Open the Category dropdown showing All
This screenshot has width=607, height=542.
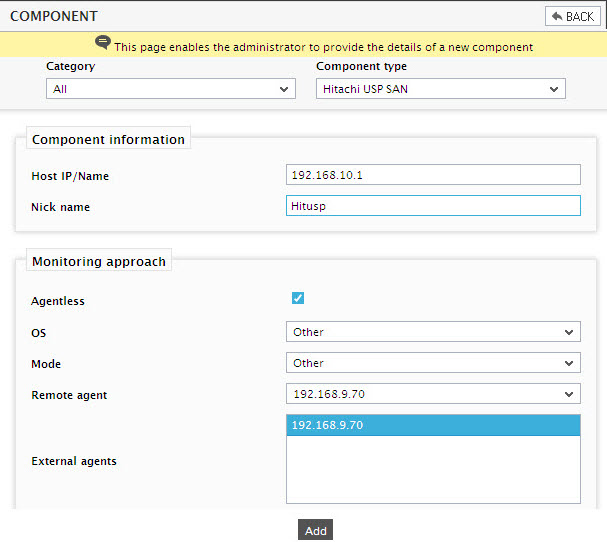click(171, 89)
